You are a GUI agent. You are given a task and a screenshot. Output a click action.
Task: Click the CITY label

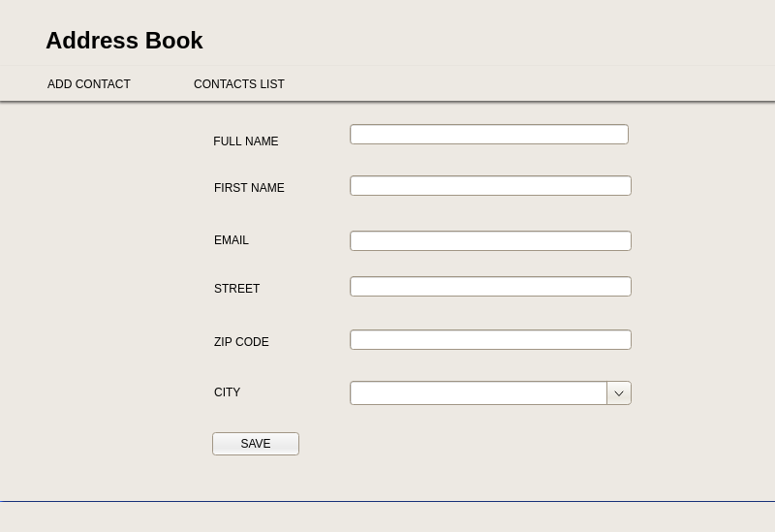[227, 392]
